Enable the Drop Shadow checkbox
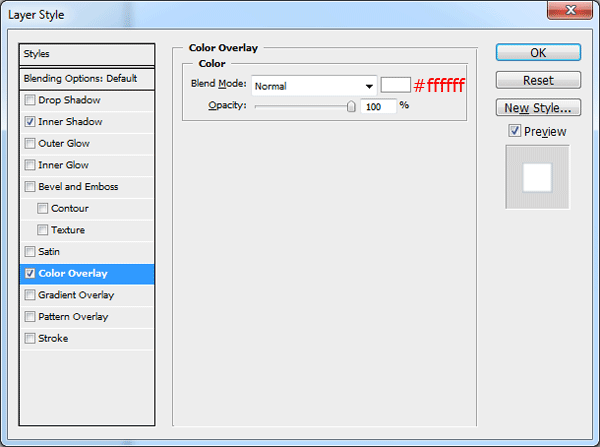 click(x=30, y=100)
